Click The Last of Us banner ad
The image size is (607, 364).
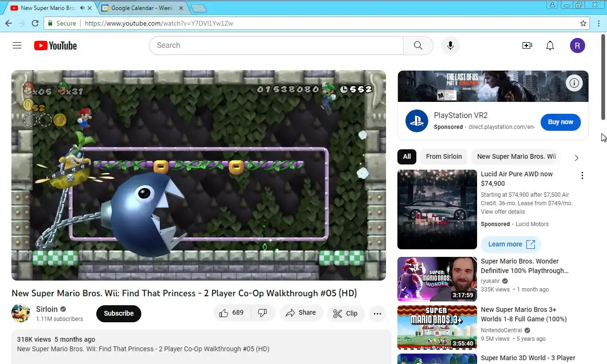point(493,86)
